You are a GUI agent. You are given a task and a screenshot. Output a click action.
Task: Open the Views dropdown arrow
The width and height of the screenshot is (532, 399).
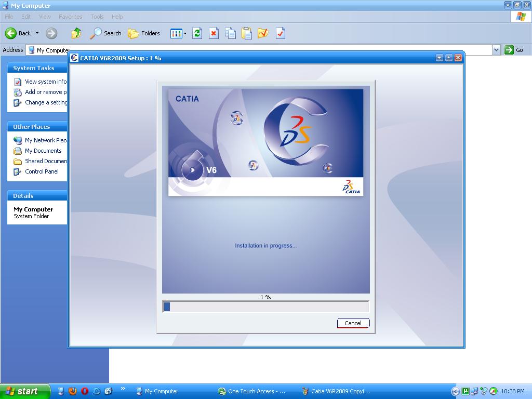click(185, 33)
